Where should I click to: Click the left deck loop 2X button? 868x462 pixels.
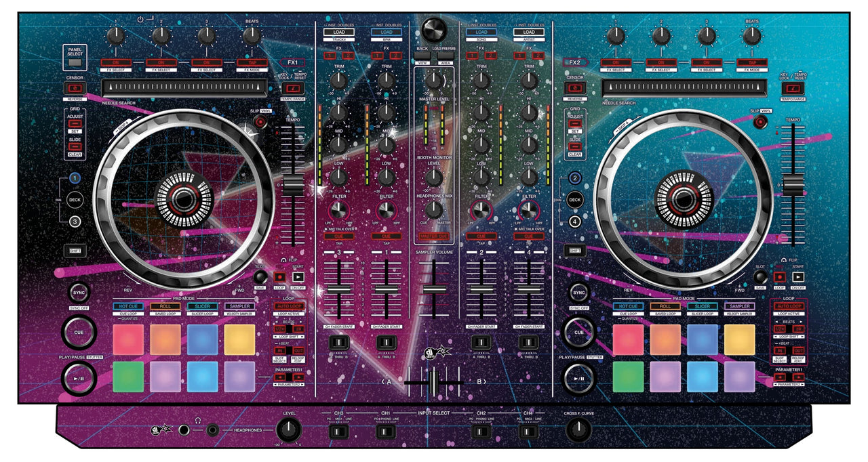click(299, 329)
